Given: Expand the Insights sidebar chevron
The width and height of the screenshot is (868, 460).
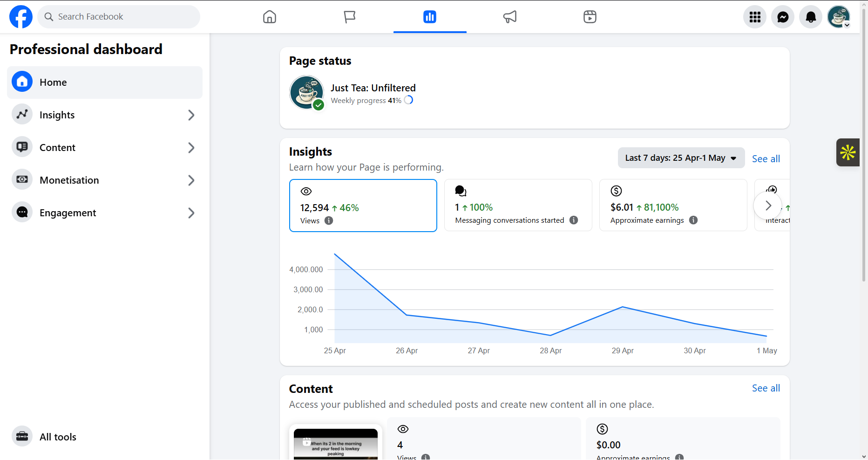Looking at the screenshot, I should (x=191, y=115).
